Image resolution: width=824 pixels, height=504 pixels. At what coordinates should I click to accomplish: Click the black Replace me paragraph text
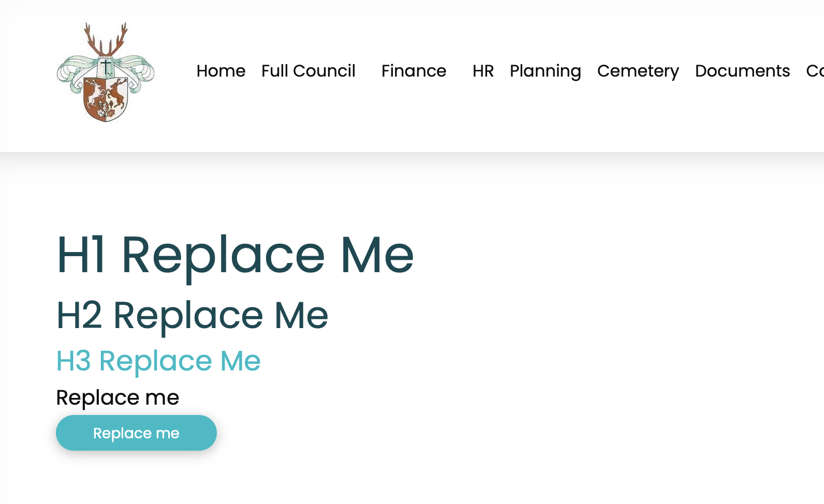pos(117,397)
